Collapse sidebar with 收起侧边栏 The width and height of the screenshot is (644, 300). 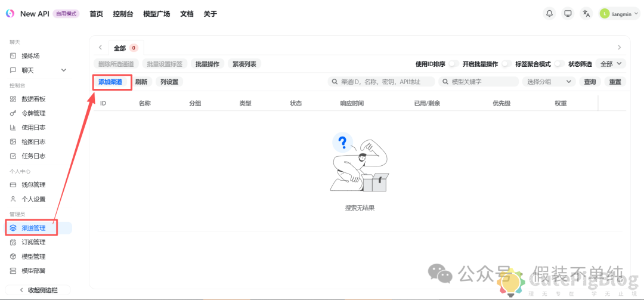coord(38,290)
